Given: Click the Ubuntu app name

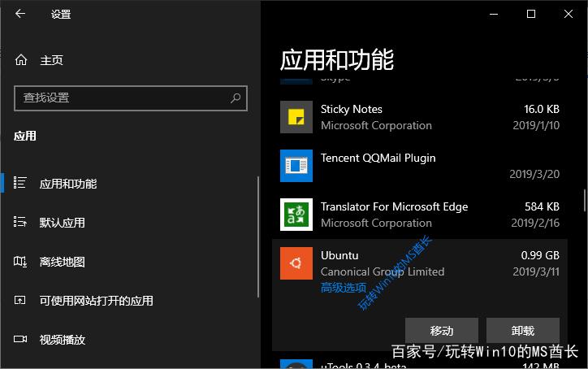Looking at the screenshot, I should [x=339, y=256].
